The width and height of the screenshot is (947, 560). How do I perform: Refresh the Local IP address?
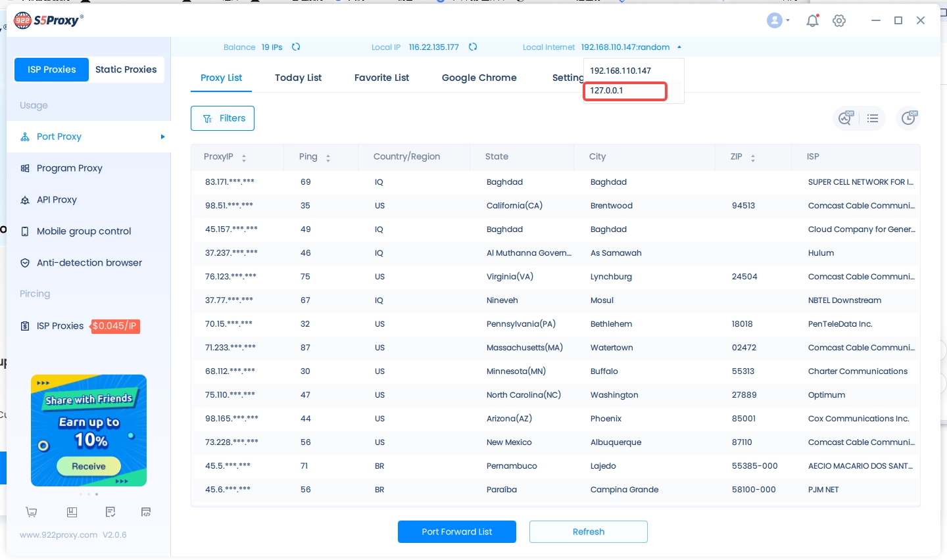tap(473, 47)
